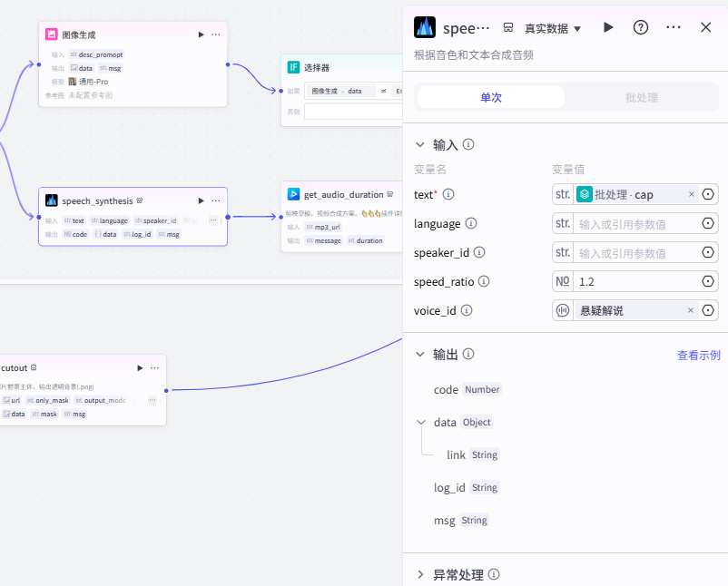This screenshot has height=586, width=728.
Task: Click 未配置参考图 text on 图像生成 node
Action: pos(91,95)
